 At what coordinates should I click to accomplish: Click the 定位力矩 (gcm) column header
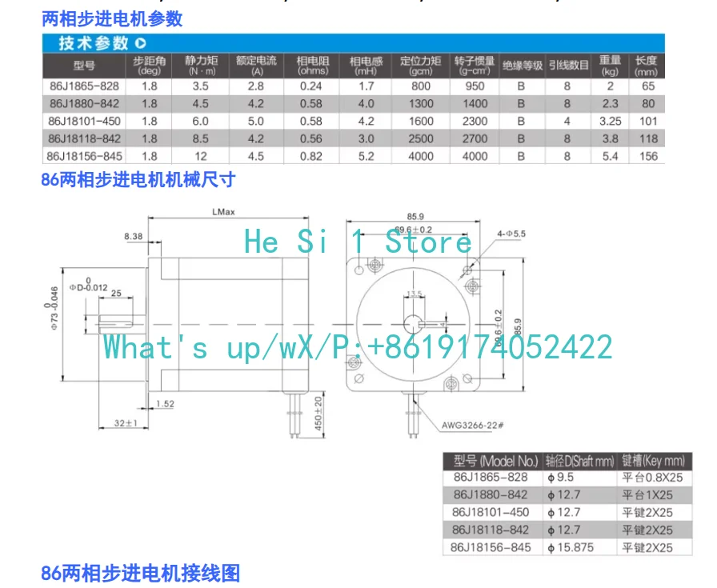pyautogui.click(x=421, y=66)
